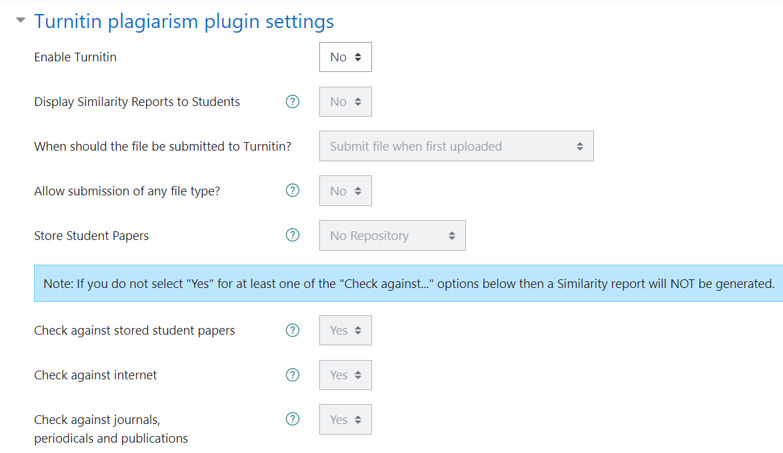
Task: Open the Enable Turnitin dropdown
Action: pos(345,57)
